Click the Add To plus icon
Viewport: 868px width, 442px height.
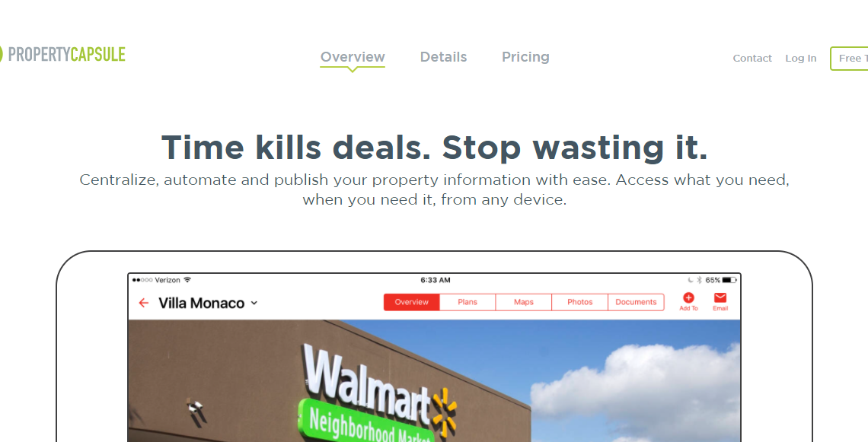(x=688, y=297)
